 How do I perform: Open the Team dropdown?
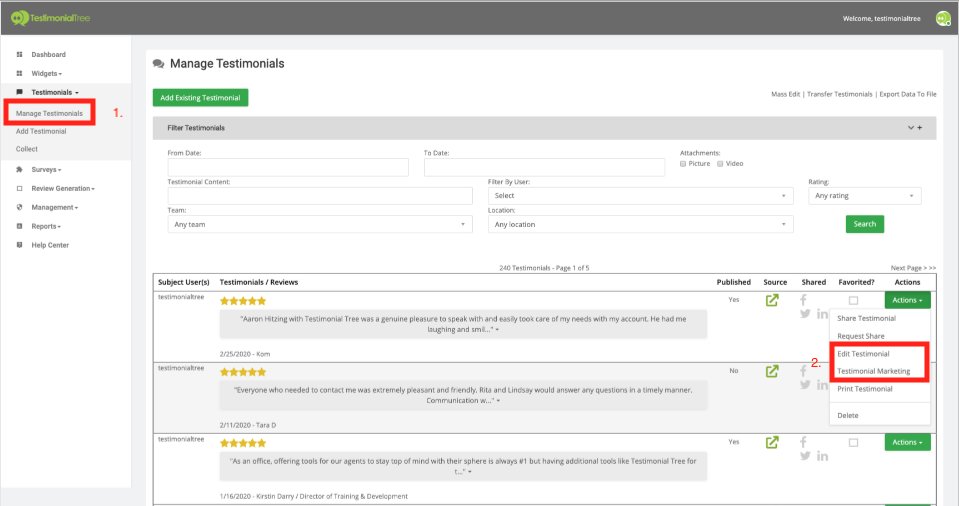pyautogui.click(x=320, y=225)
